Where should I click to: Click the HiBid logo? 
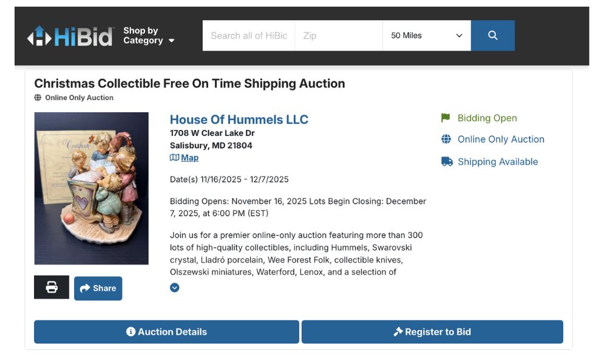70,36
